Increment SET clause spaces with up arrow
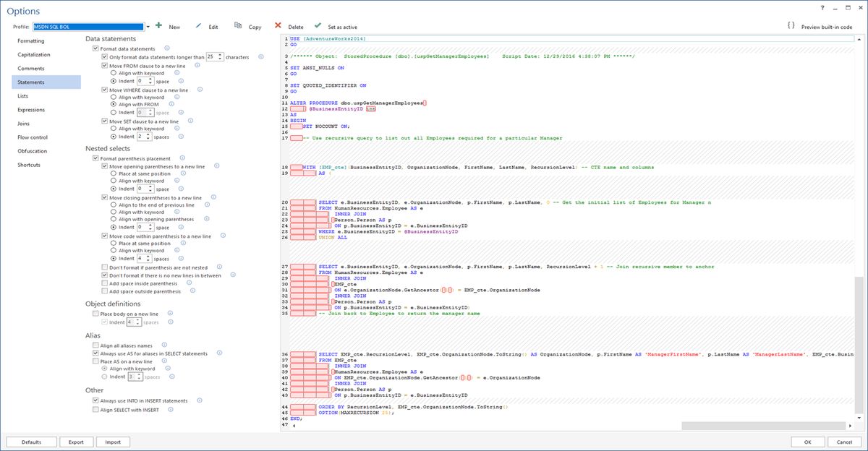The width and height of the screenshot is (868, 451). point(148,134)
